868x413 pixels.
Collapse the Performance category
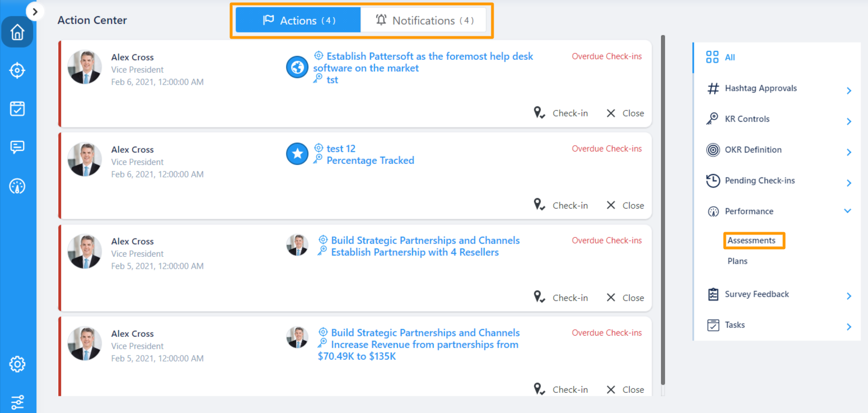(847, 211)
